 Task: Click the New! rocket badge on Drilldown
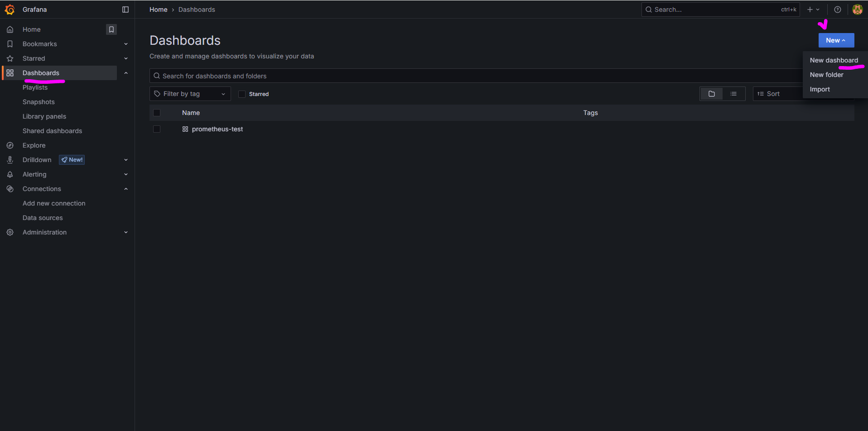(72, 160)
